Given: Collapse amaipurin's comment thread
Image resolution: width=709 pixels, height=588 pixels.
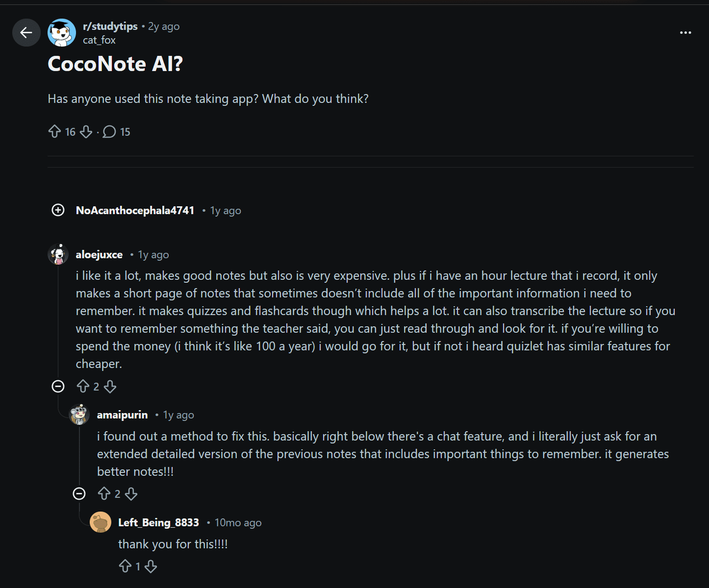Looking at the screenshot, I should (79, 493).
